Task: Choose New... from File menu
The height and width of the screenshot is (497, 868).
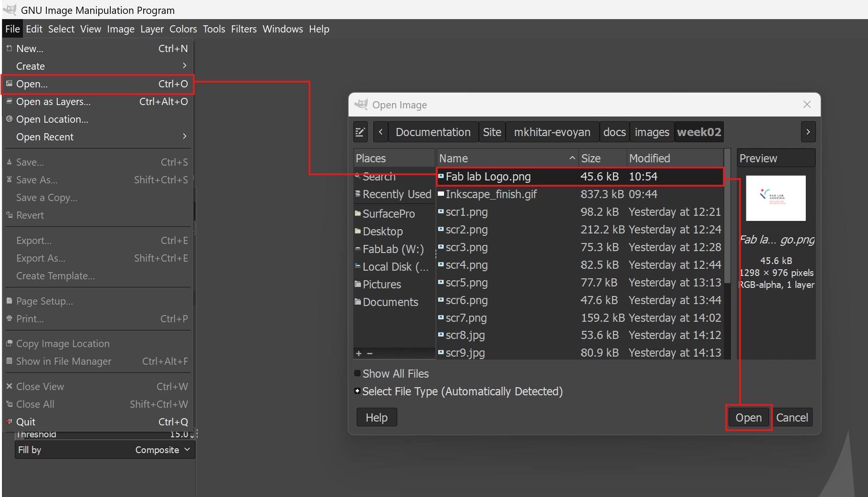Action: (x=98, y=48)
